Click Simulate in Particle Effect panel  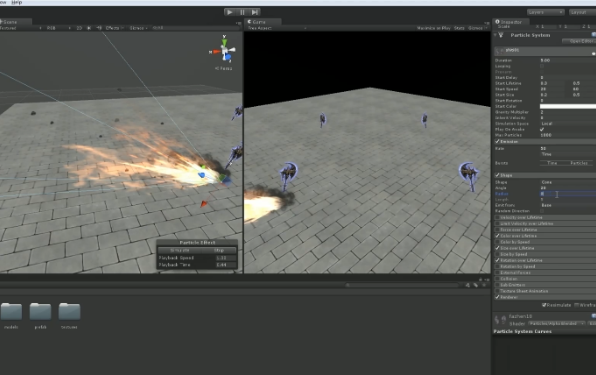(x=180, y=251)
